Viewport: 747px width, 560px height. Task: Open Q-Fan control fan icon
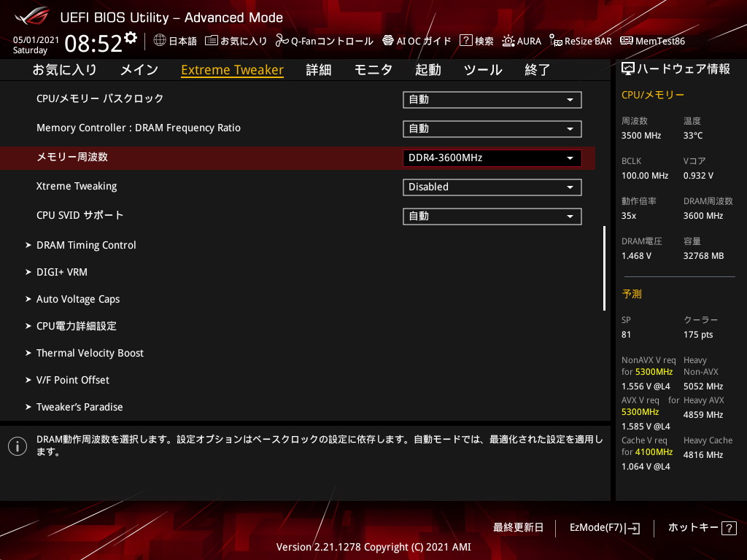coord(282,41)
